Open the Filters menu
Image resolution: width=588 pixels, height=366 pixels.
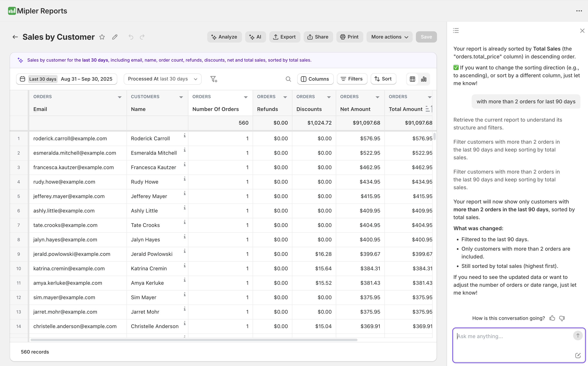tap(352, 79)
